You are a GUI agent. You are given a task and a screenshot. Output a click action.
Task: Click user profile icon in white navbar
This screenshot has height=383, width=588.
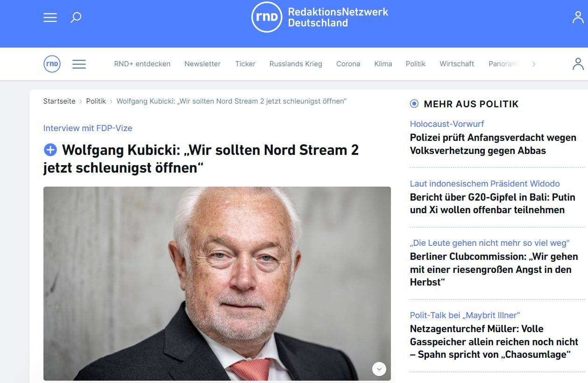click(x=578, y=64)
